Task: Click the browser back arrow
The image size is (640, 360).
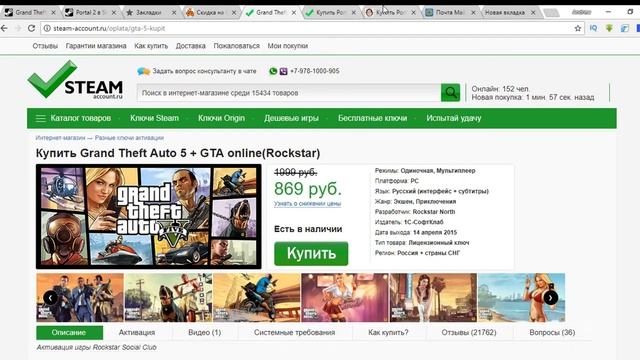Action: pos(4,28)
